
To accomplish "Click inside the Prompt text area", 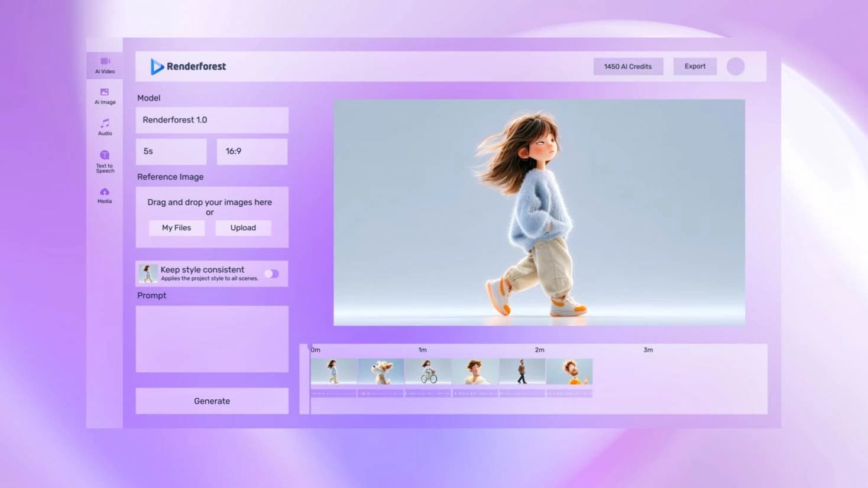I will click(212, 339).
